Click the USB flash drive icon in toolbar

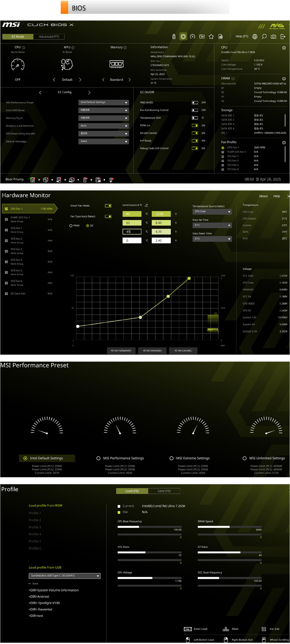[174, 36]
